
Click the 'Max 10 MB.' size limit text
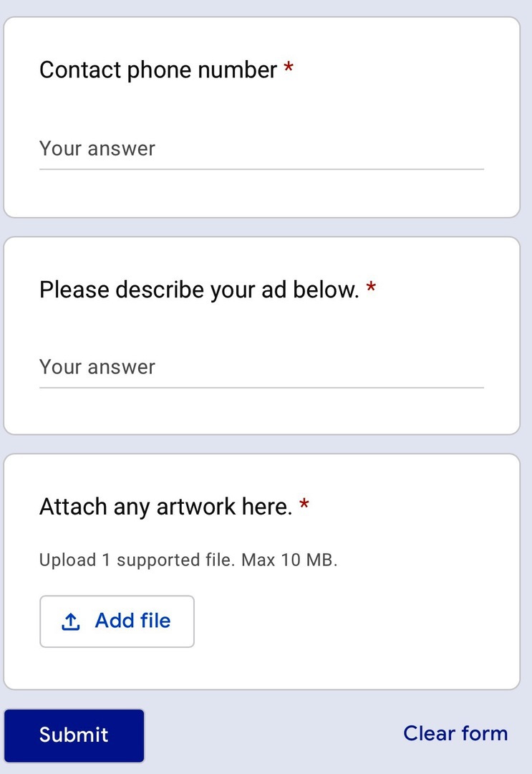289,560
